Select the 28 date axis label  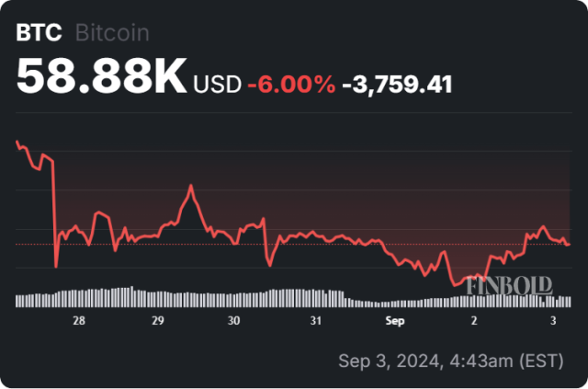click(80, 321)
